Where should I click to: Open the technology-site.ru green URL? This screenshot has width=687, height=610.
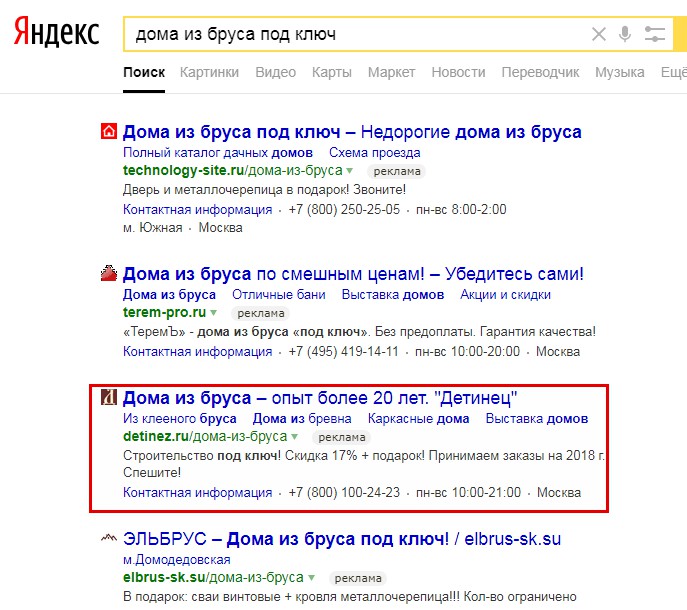click(233, 170)
